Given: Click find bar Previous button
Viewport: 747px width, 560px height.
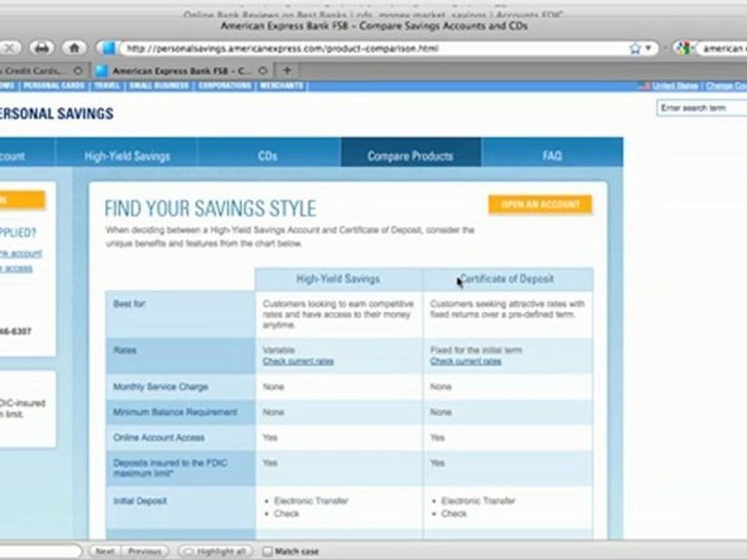Looking at the screenshot, I should 145,551.
